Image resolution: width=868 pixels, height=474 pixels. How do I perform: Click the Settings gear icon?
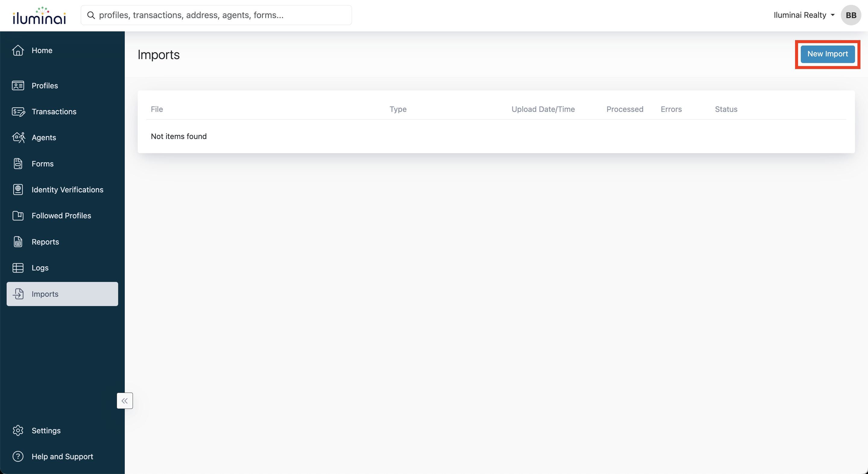(x=18, y=431)
